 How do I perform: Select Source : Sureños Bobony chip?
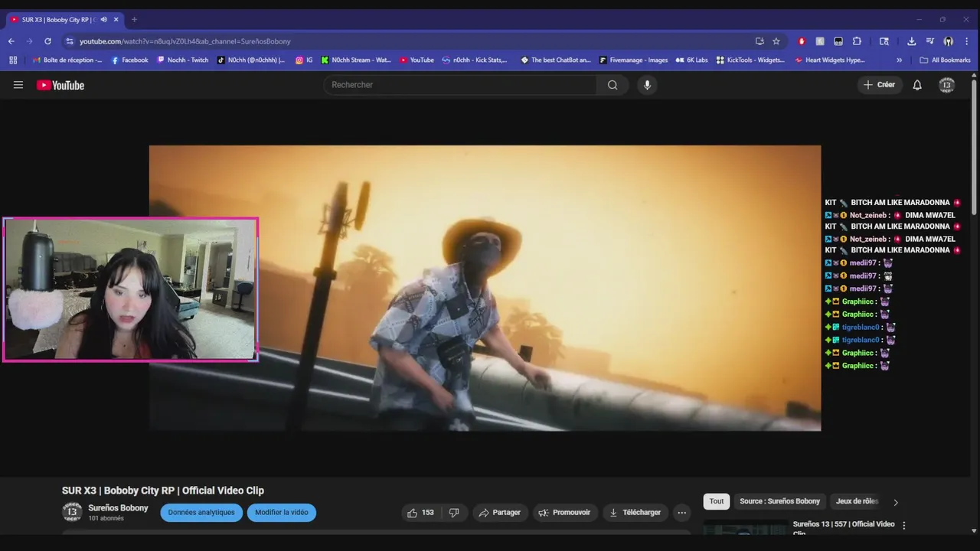click(779, 501)
